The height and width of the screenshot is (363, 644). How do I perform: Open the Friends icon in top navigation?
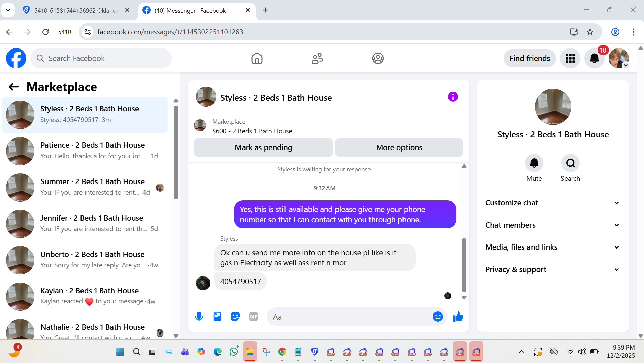317,58
